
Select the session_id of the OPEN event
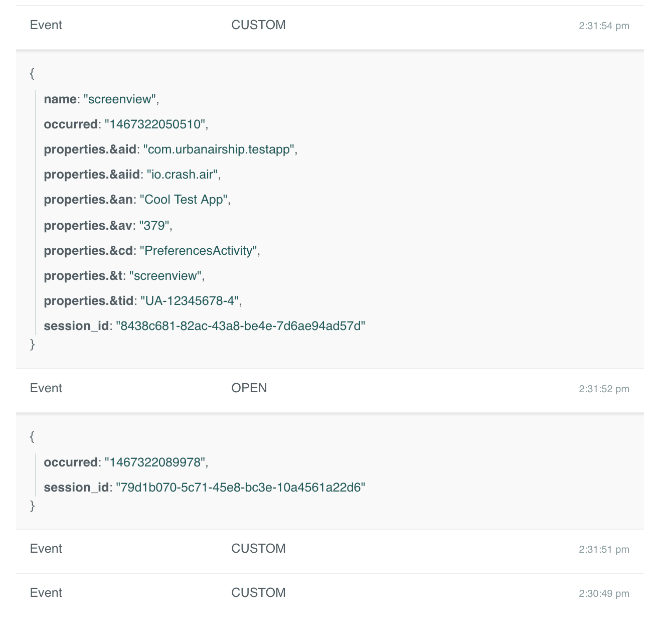(x=241, y=487)
